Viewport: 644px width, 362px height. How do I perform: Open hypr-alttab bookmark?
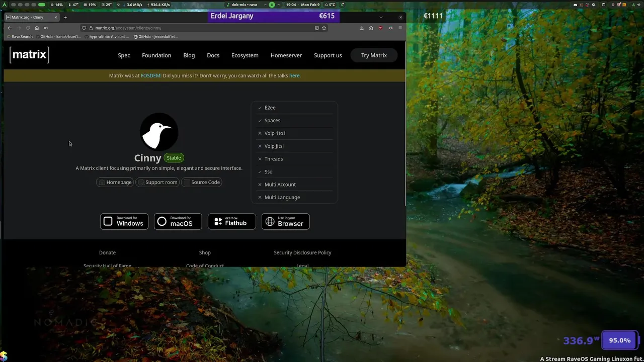106,37
